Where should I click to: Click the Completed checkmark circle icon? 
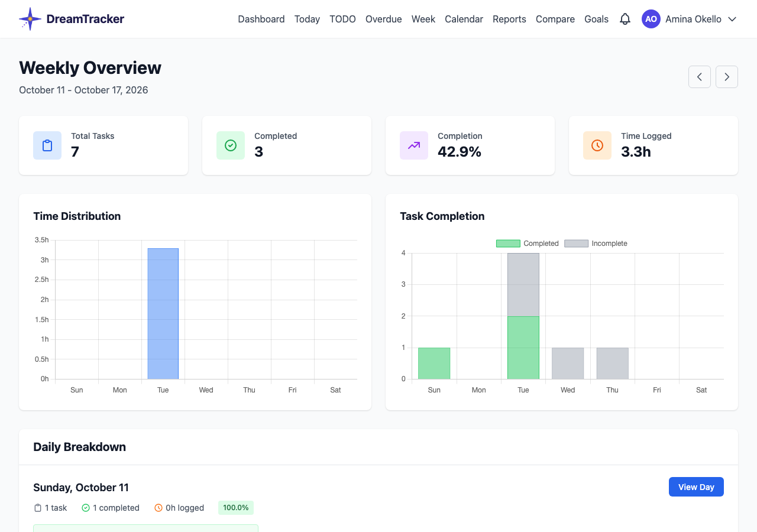231,145
